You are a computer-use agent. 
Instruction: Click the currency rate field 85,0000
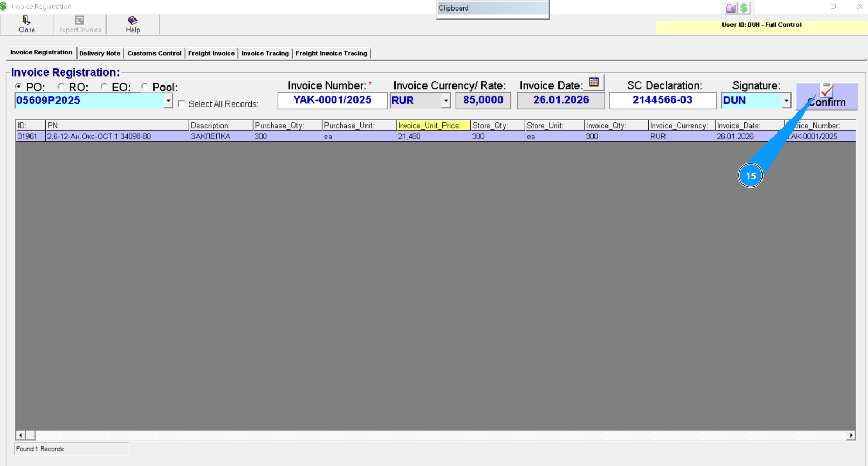483,100
